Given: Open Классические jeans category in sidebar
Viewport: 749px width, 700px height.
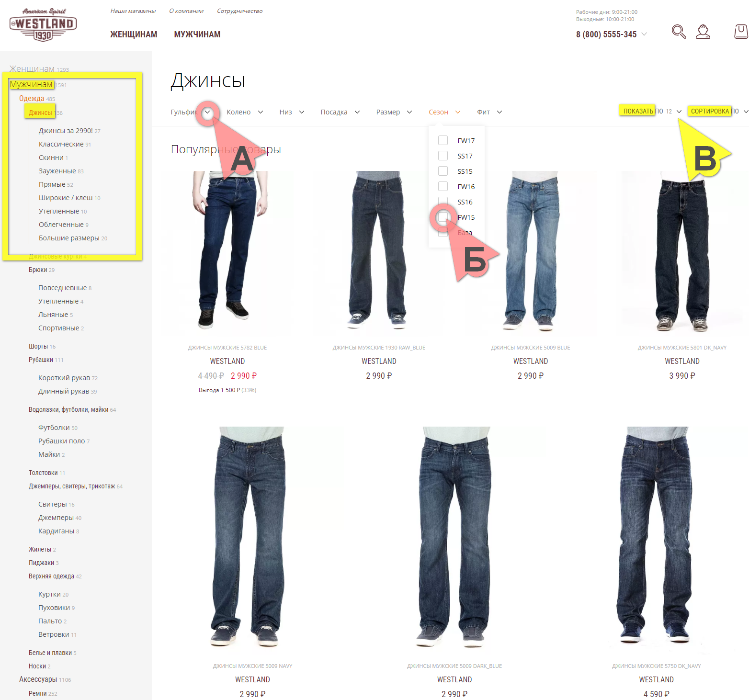Looking at the screenshot, I should pyautogui.click(x=61, y=144).
